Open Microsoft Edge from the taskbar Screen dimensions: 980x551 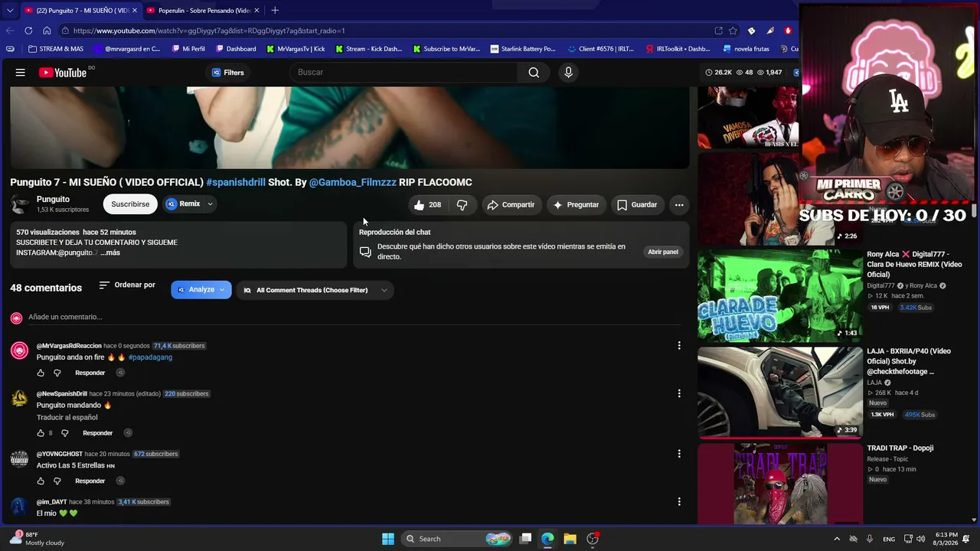pos(547,539)
